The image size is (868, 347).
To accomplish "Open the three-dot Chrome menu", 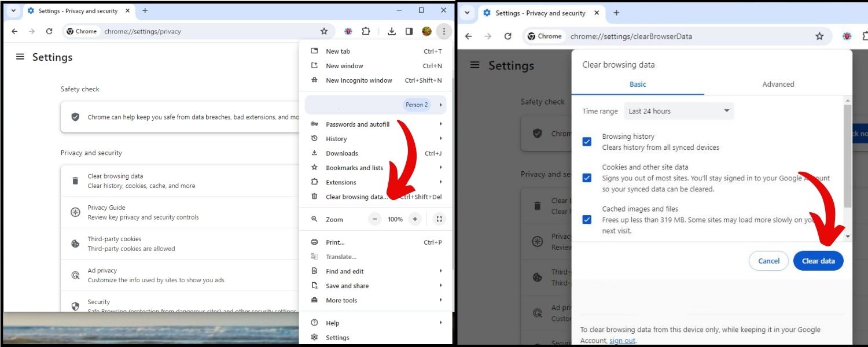I will (444, 31).
